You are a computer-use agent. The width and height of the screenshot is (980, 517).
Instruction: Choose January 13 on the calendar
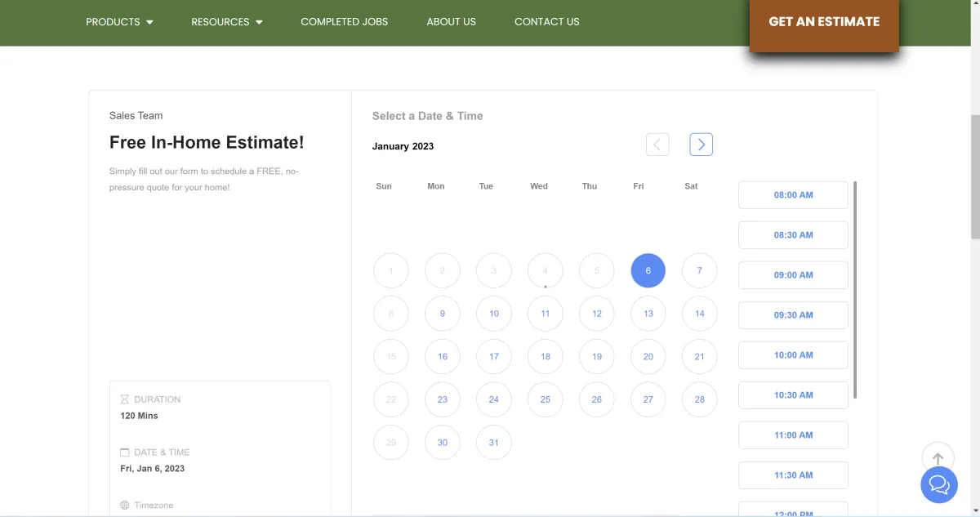click(648, 314)
